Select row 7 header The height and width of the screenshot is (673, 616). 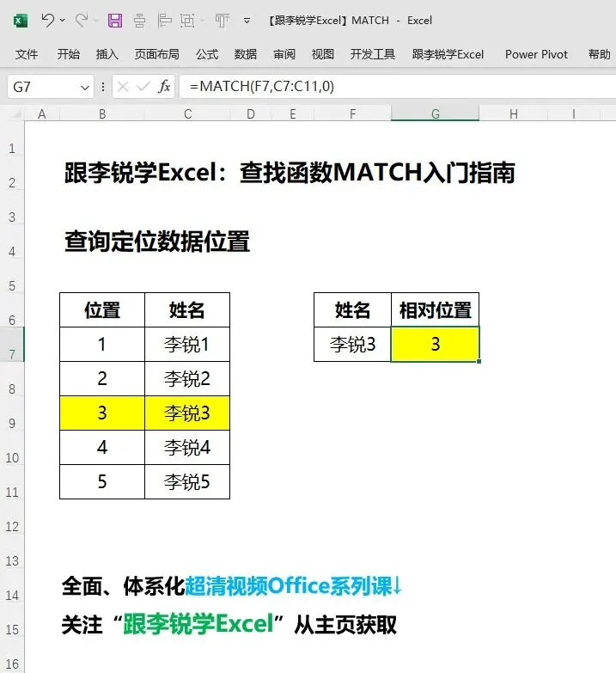pyautogui.click(x=12, y=344)
